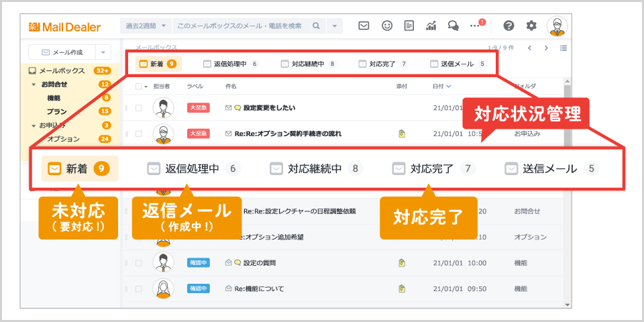The width and height of the screenshot is (644, 322).
Task: Open the envelope icon in top toolbar
Action: tap(364, 26)
